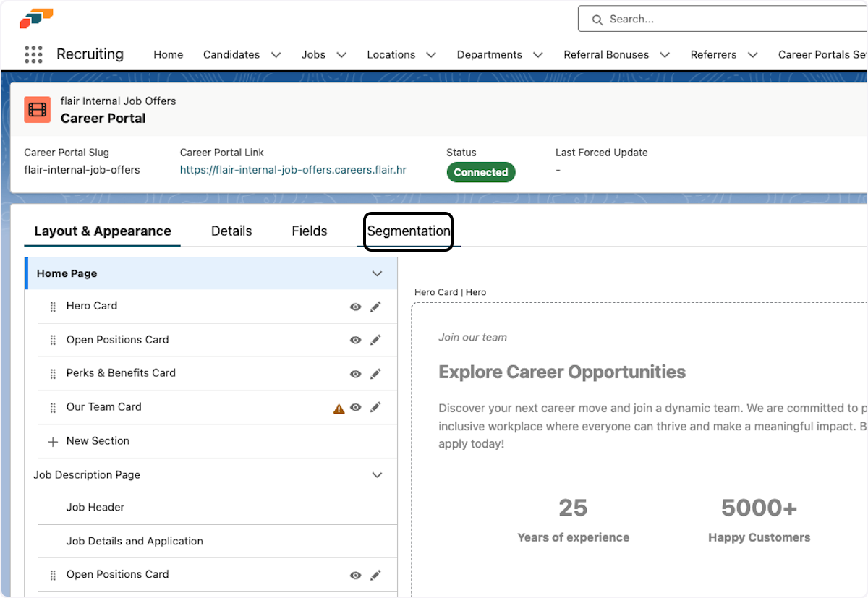This screenshot has height=598, width=868.
Task: Follow the career portal link flair.hr
Action: pyautogui.click(x=294, y=169)
